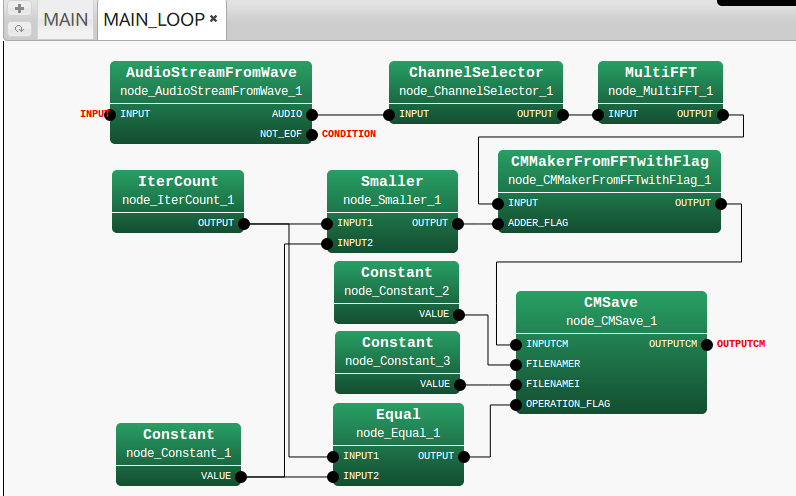The image size is (796, 496).
Task: Select the AudioStreamFromWave node title
Action: click(211, 72)
